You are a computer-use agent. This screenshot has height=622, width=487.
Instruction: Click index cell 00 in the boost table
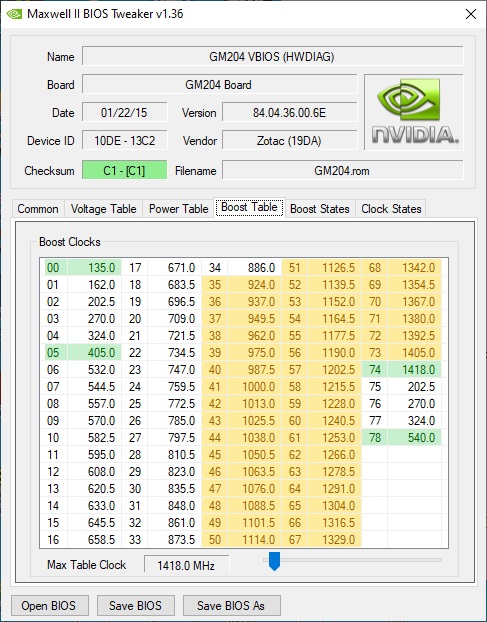[55, 268]
